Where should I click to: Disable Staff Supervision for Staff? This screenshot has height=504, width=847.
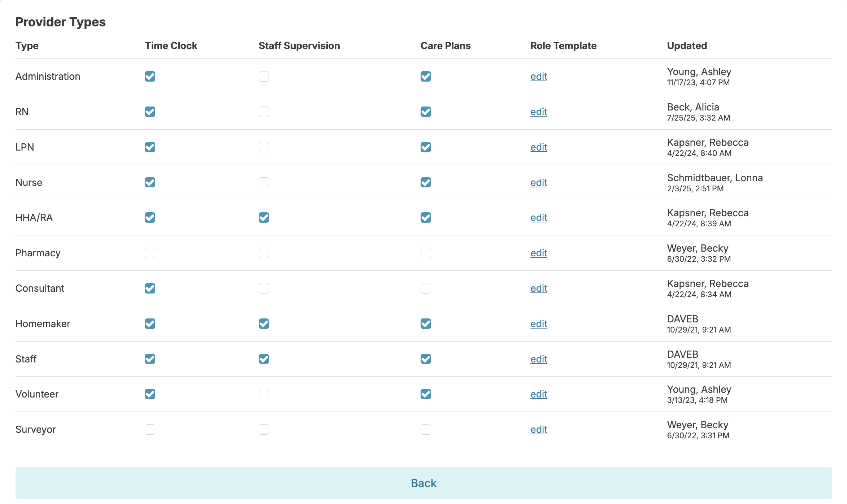[264, 359]
